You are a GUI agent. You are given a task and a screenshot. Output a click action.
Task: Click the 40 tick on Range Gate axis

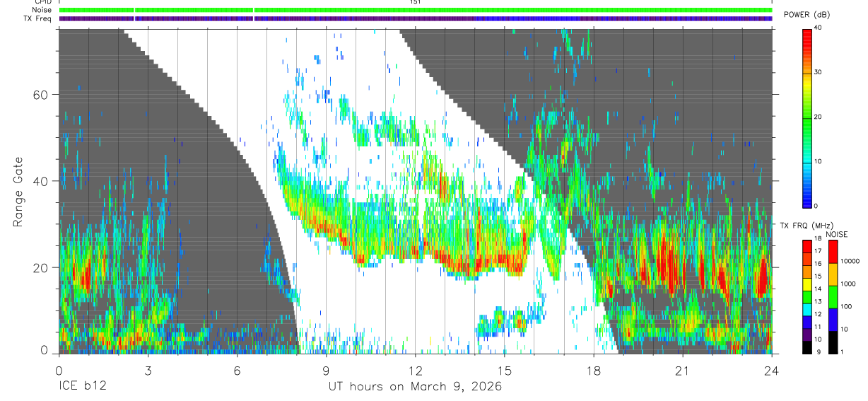(42, 181)
